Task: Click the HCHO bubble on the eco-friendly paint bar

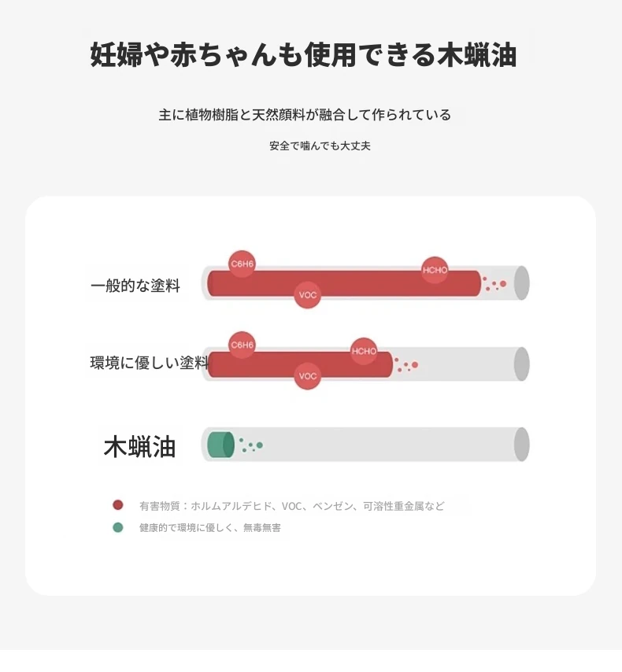Action: click(x=364, y=351)
